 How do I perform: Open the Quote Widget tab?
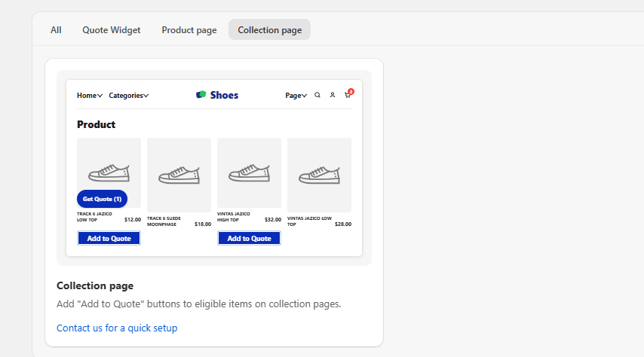point(112,30)
